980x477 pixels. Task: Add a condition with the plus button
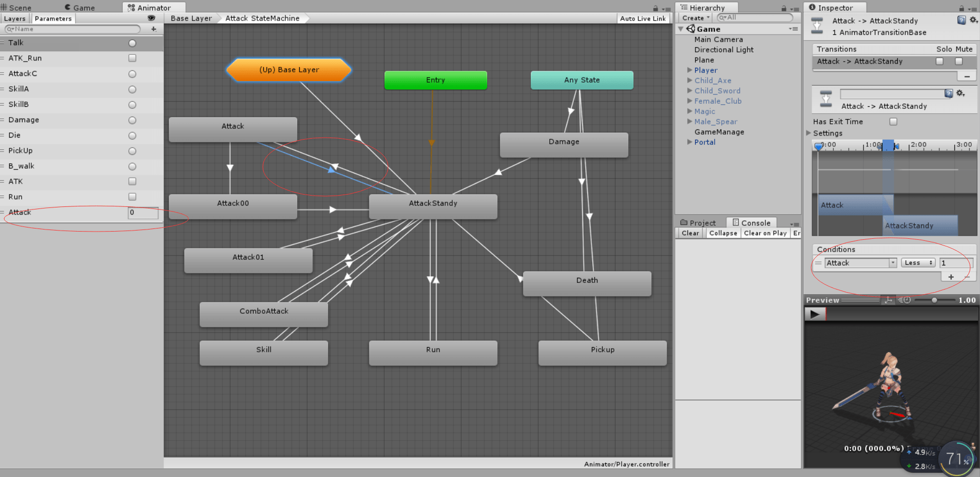tap(951, 277)
